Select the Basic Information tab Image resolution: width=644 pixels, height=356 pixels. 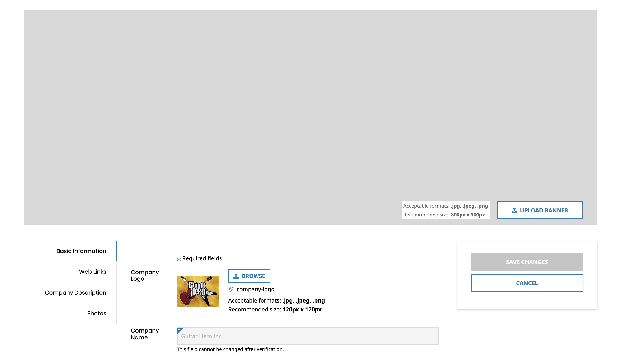click(81, 251)
